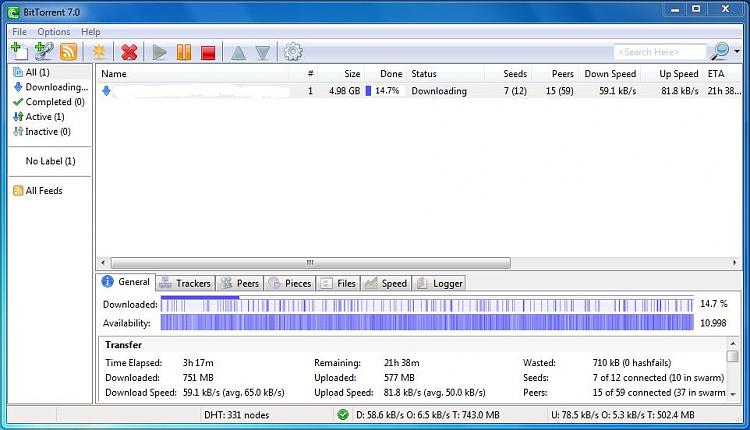Click the horizontal scrollbar thumb
750x430 pixels.
[310, 263]
